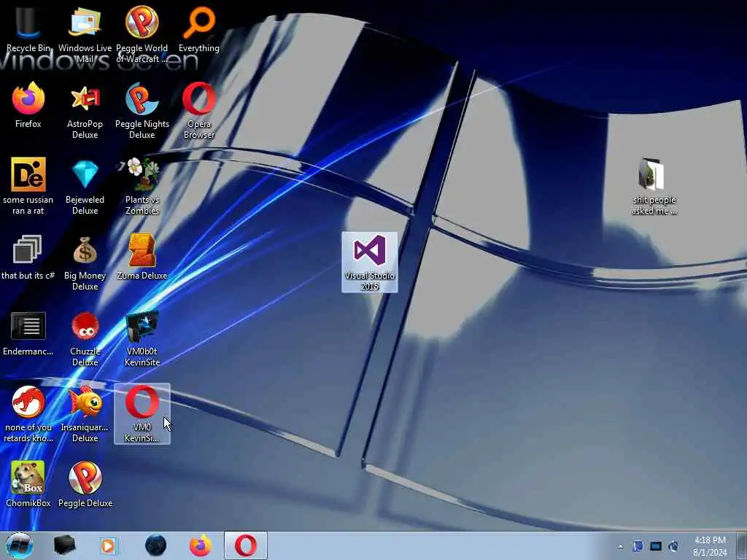This screenshot has height=560, width=747.
Task: Select the Big Money Deluxe icon
Action: 85,262
